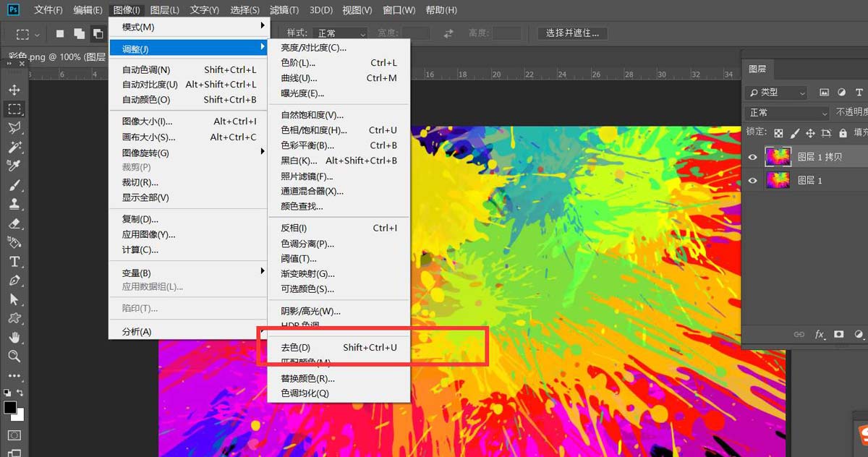The height and width of the screenshot is (457, 868).
Task: Click the 宽度 width input field
Action: point(416,33)
